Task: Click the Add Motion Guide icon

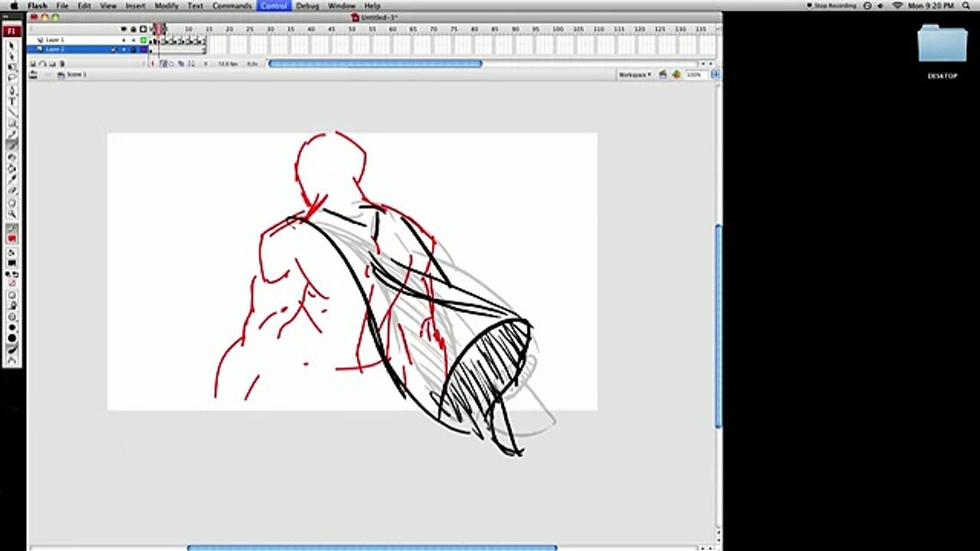Action: coord(42,64)
